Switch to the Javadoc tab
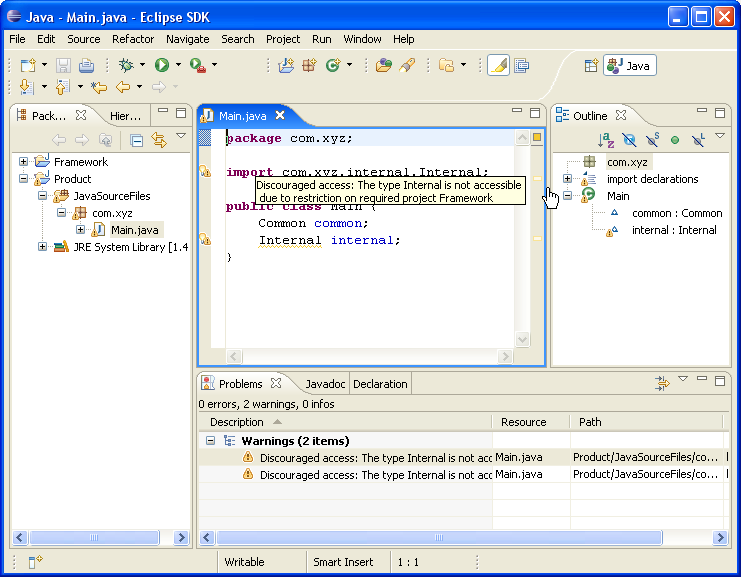Image resolution: width=741 pixels, height=577 pixels. (x=325, y=383)
